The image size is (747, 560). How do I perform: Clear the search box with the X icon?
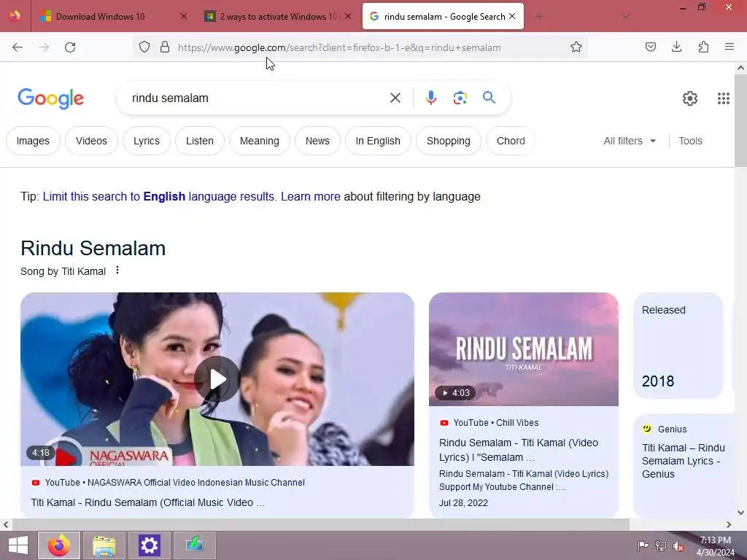pyautogui.click(x=395, y=98)
